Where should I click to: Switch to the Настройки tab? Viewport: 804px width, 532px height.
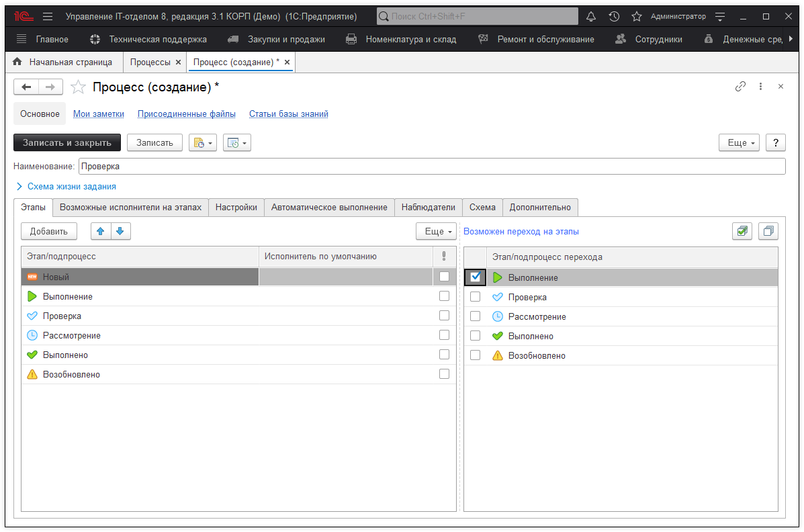[236, 208]
